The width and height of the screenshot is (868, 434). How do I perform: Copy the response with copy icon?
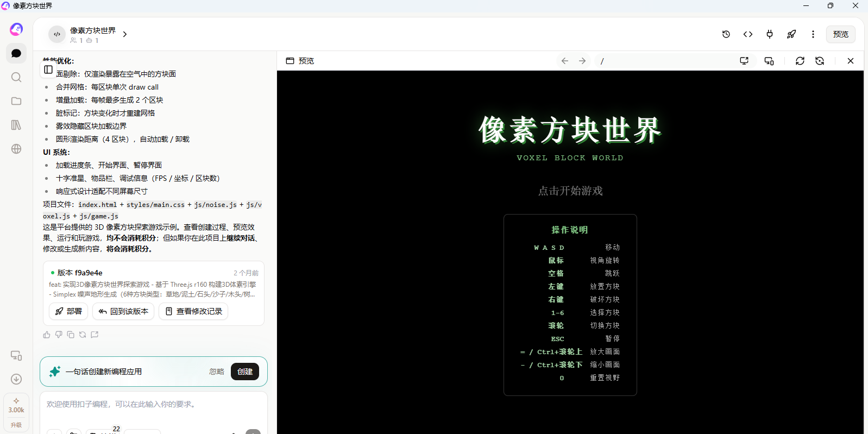tap(71, 335)
